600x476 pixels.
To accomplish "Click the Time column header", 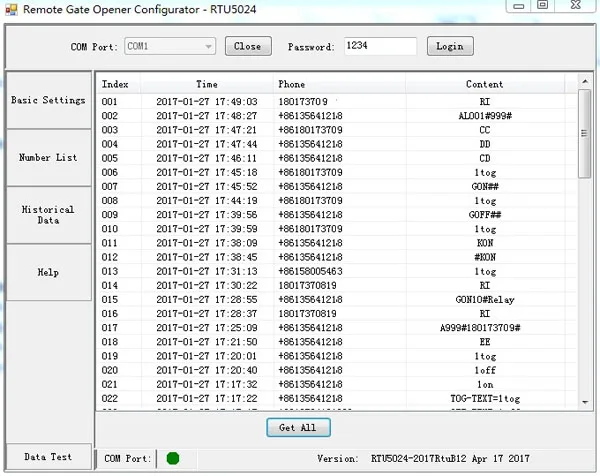I will pyautogui.click(x=207, y=84).
